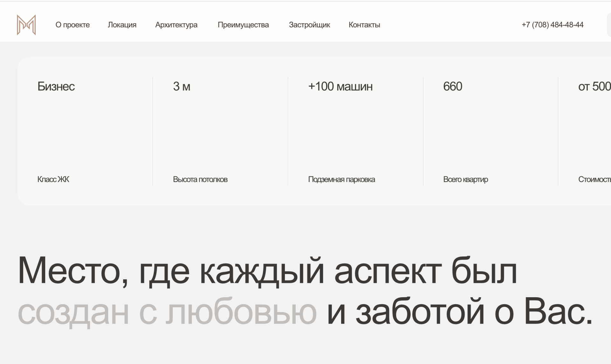Open Архитектура navigation link

(x=176, y=25)
